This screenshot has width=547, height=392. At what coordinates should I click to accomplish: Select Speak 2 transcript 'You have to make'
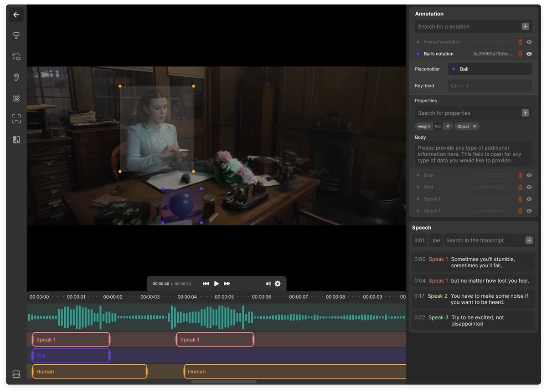[x=474, y=299]
